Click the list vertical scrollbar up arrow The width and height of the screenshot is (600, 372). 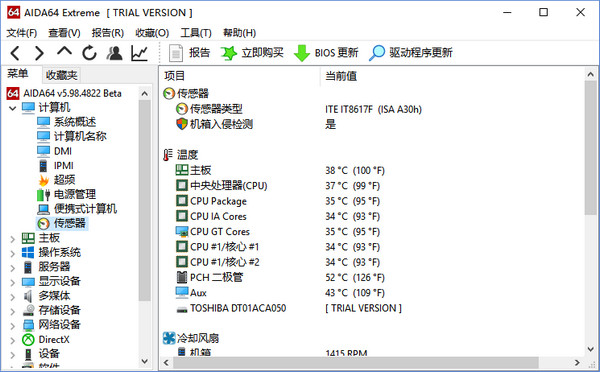(x=590, y=74)
